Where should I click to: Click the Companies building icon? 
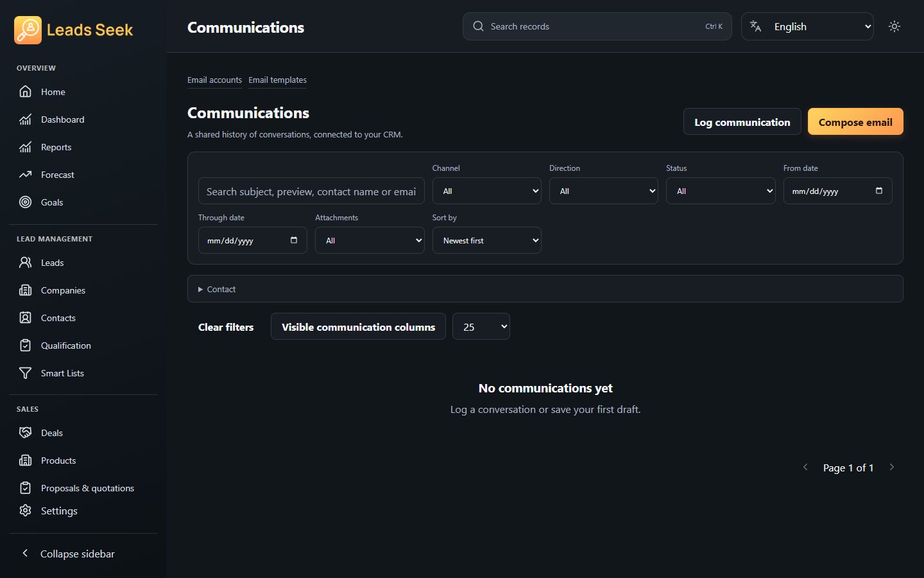(25, 290)
